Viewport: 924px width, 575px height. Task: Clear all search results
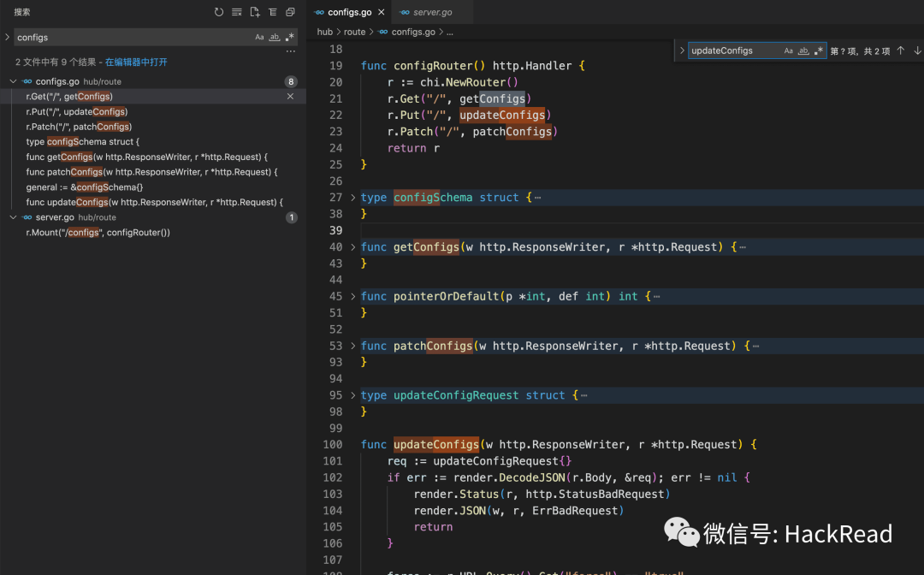point(237,12)
